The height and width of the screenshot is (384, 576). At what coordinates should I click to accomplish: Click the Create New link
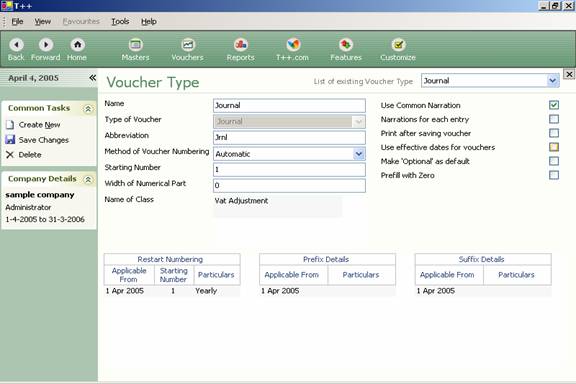click(x=39, y=125)
